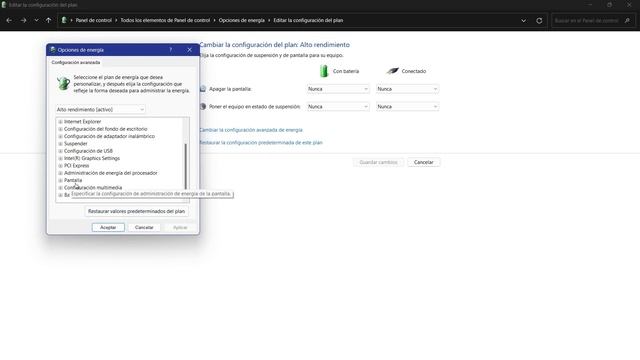Open suspension plugged-in dropdown

pos(407,107)
